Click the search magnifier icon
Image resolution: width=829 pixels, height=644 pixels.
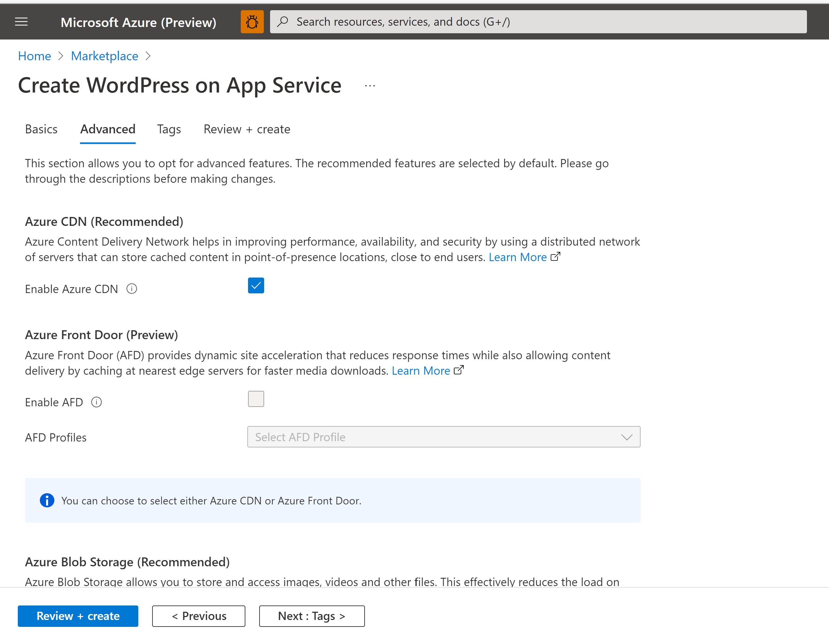click(282, 22)
